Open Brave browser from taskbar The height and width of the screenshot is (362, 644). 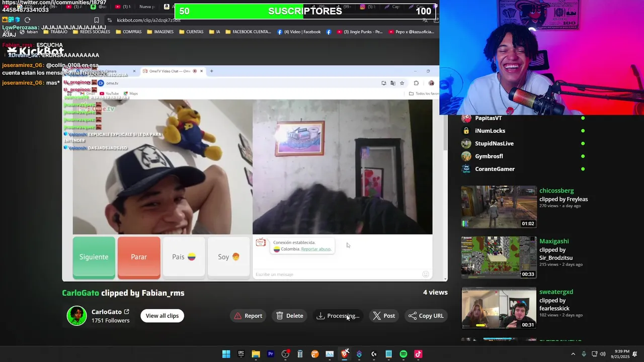click(344, 354)
